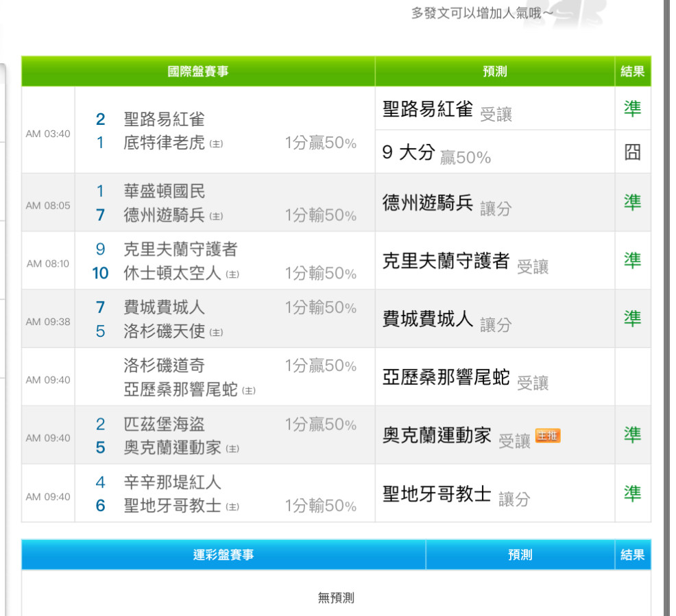Click the blue 預測 header in 運彩盤 table
The image size is (676, 616).
(520, 555)
